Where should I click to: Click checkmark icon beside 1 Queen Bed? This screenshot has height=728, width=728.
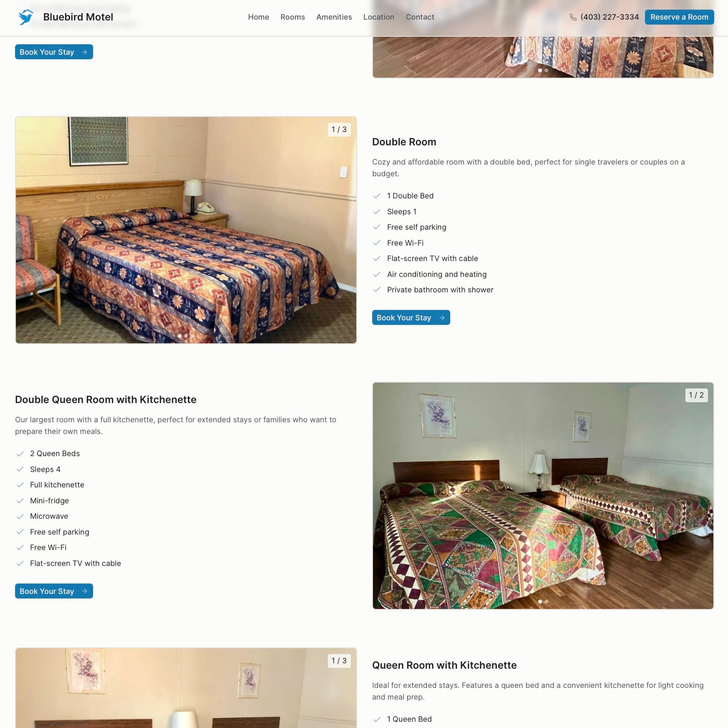377,719
